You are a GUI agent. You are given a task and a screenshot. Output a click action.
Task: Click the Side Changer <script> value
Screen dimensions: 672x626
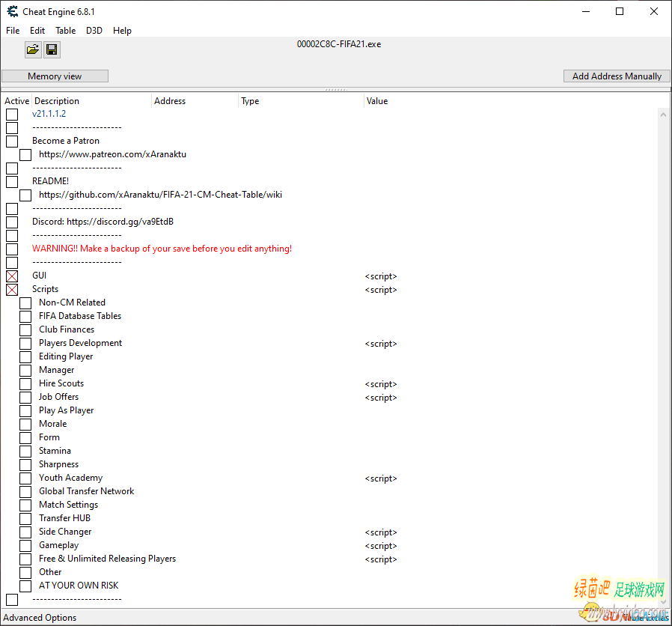[381, 532]
